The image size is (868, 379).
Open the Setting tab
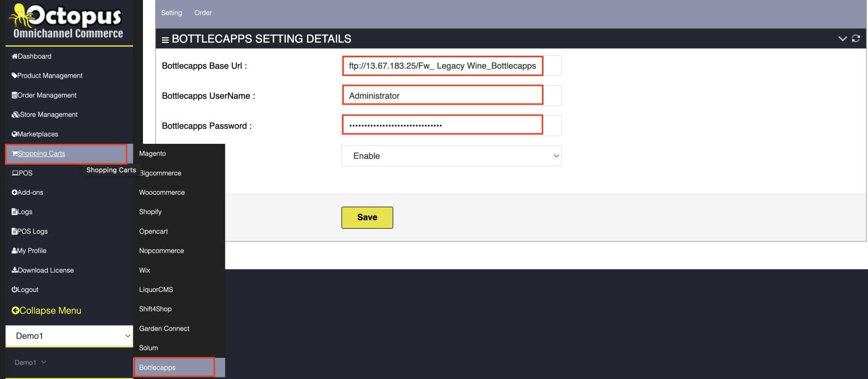pyautogui.click(x=172, y=13)
